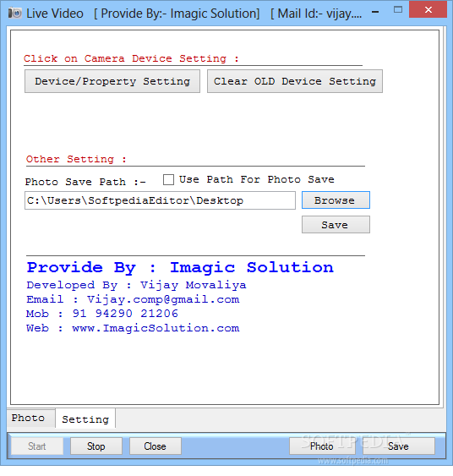Click the Photo Save Path input field
The width and height of the screenshot is (453, 476).
tap(160, 200)
